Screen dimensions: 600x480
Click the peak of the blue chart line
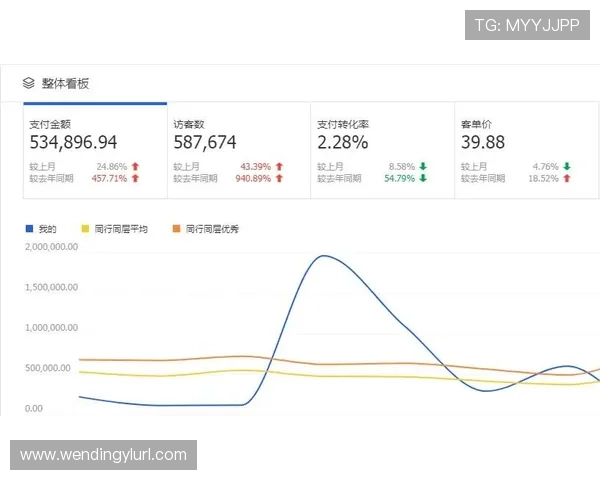(x=324, y=256)
